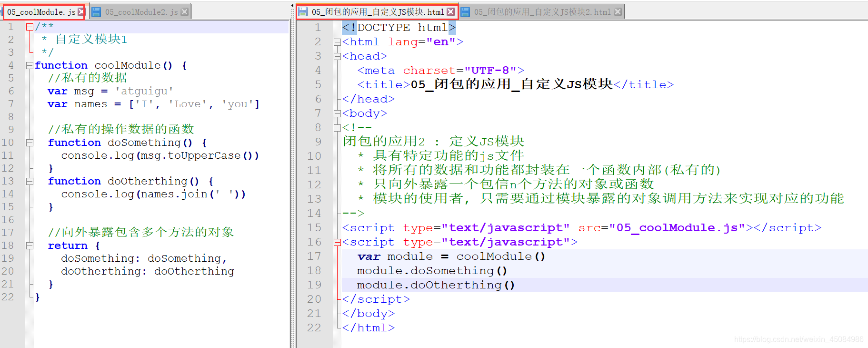Click the script src="05_coolModule.js" line
Screen dimensions: 868x348
click(x=582, y=228)
